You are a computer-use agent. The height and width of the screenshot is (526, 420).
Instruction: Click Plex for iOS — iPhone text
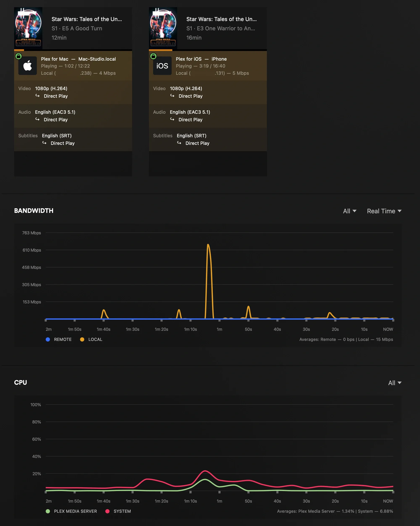click(201, 59)
